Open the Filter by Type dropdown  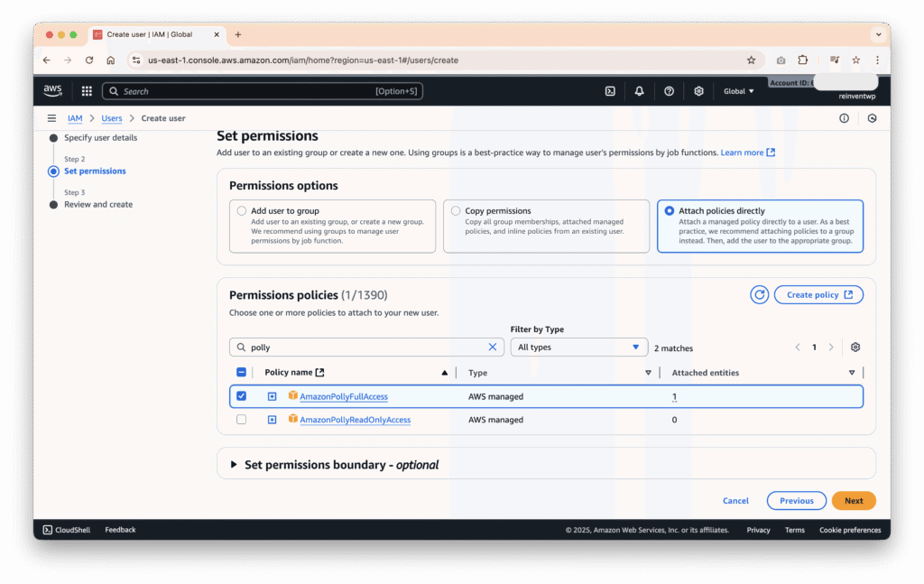(578, 348)
